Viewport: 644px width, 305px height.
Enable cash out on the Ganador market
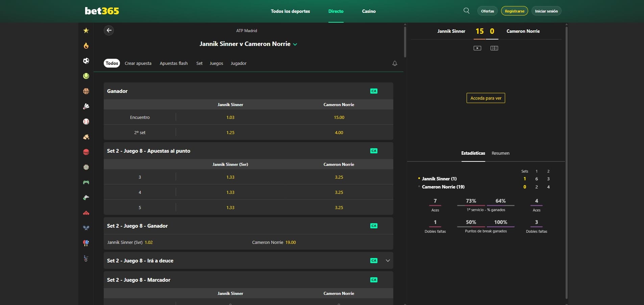[x=374, y=91]
